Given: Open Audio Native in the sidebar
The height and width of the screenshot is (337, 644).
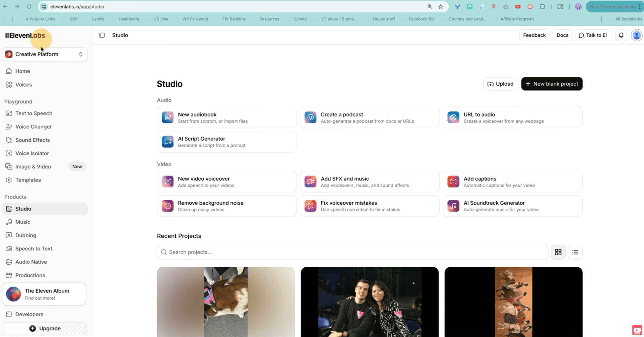Looking at the screenshot, I should pos(45,262).
